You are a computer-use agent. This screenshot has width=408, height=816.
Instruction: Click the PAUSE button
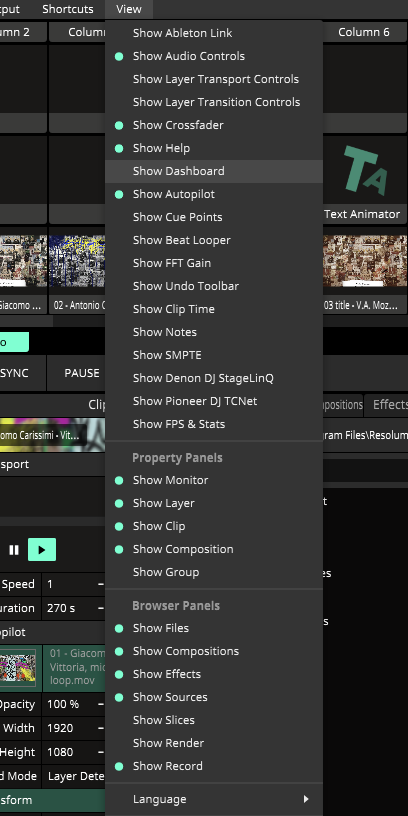(82, 373)
